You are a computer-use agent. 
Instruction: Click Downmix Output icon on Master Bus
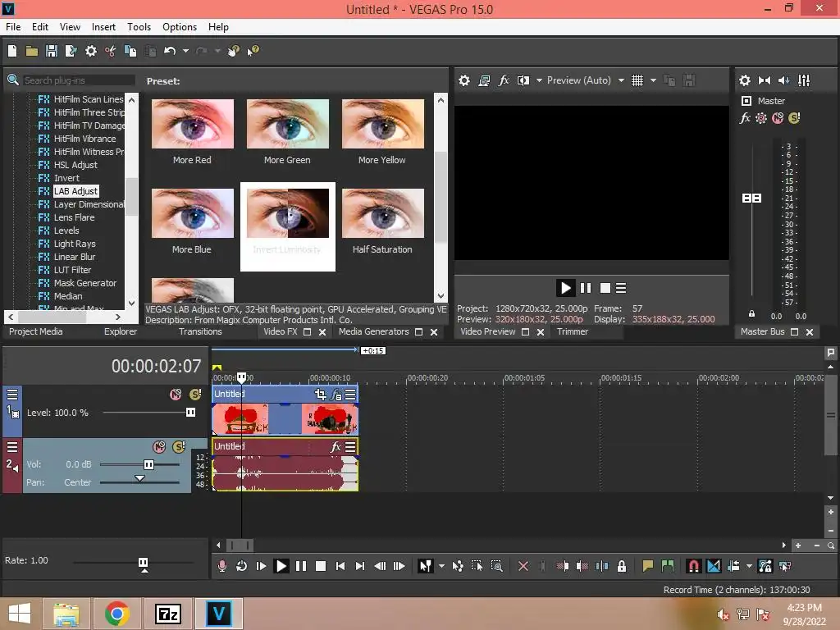(765, 80)
